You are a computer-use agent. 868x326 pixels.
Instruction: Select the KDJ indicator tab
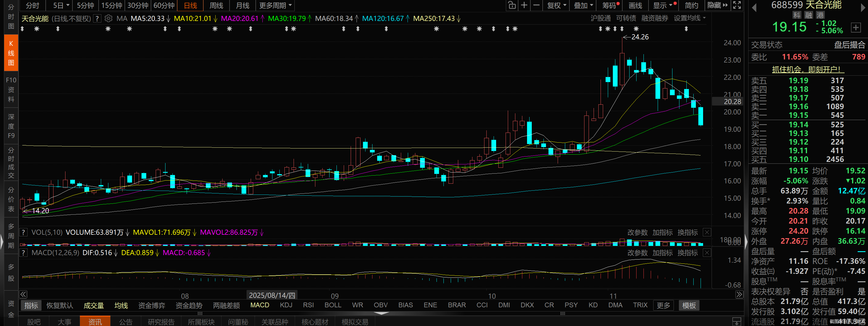[x=286, y=305]
